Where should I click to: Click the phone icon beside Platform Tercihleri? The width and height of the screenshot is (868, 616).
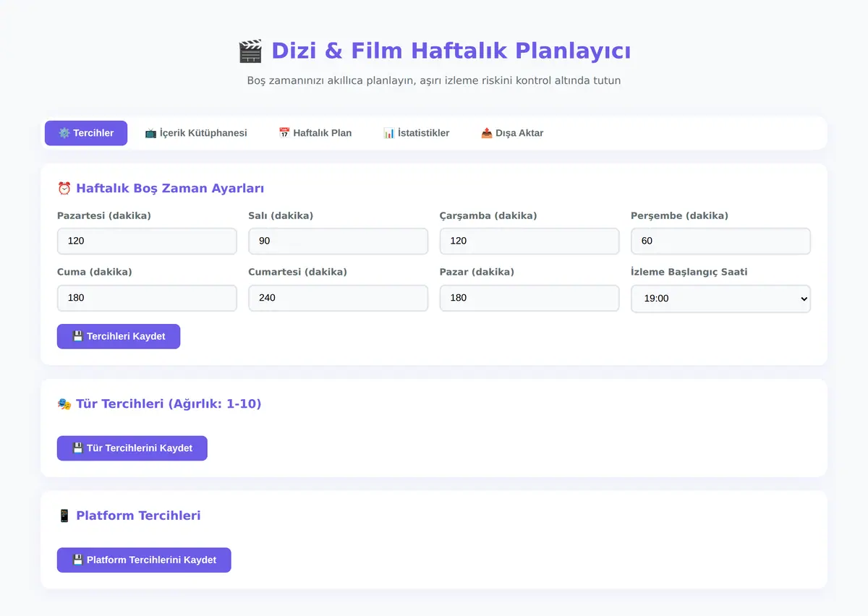[64, 516]
